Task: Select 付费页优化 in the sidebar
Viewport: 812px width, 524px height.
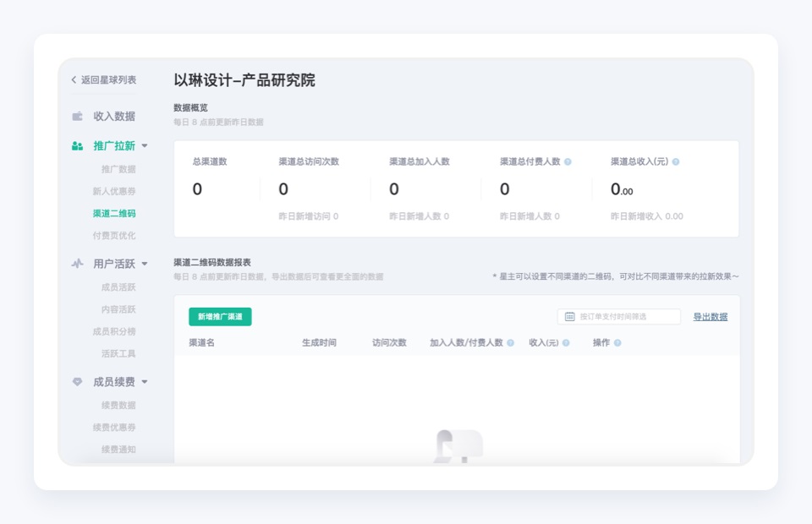Action: [x=114, y=235]
